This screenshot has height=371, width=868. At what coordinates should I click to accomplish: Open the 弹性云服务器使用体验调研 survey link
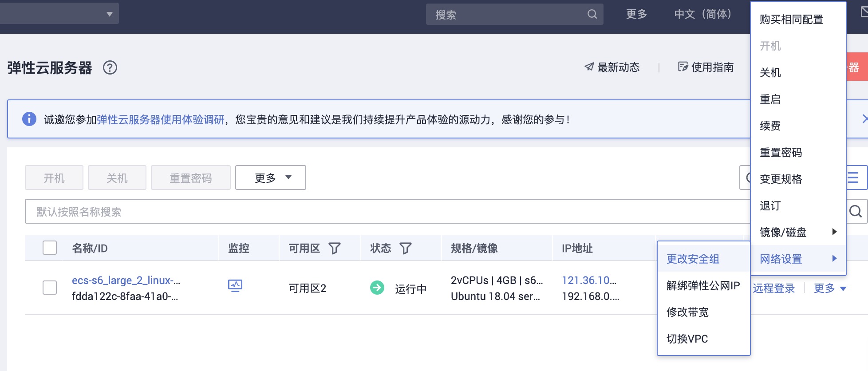point(161,119)
